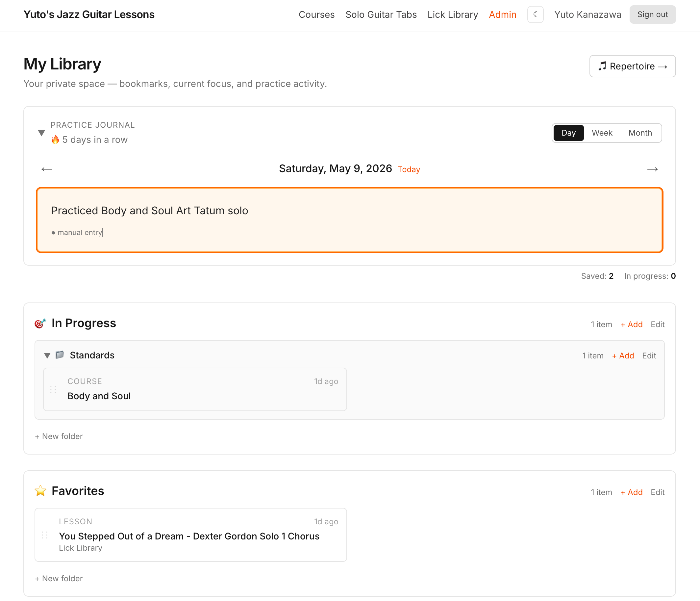Click the PRACTICE JOURNAL label
Image resolution: width=700 pixels, height=601 pixels.
pyautogui.click(x=92, y=125)
